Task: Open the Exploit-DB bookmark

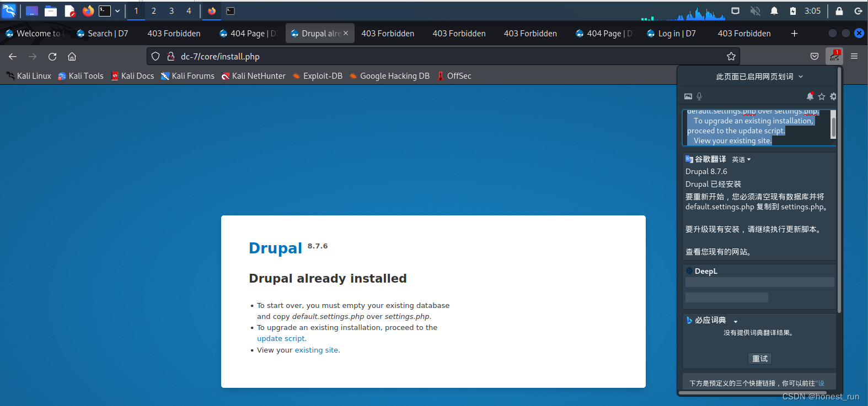Action: point(318,76)
